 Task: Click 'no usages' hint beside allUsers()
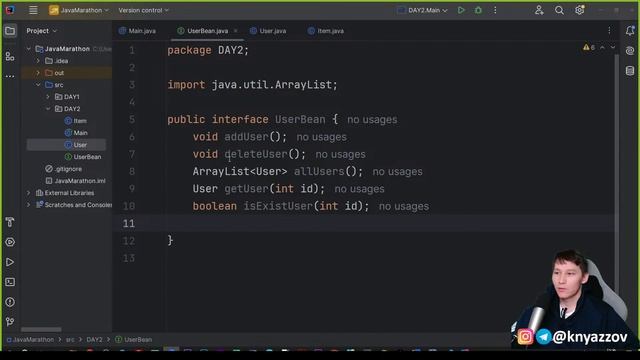pos(398,172)
